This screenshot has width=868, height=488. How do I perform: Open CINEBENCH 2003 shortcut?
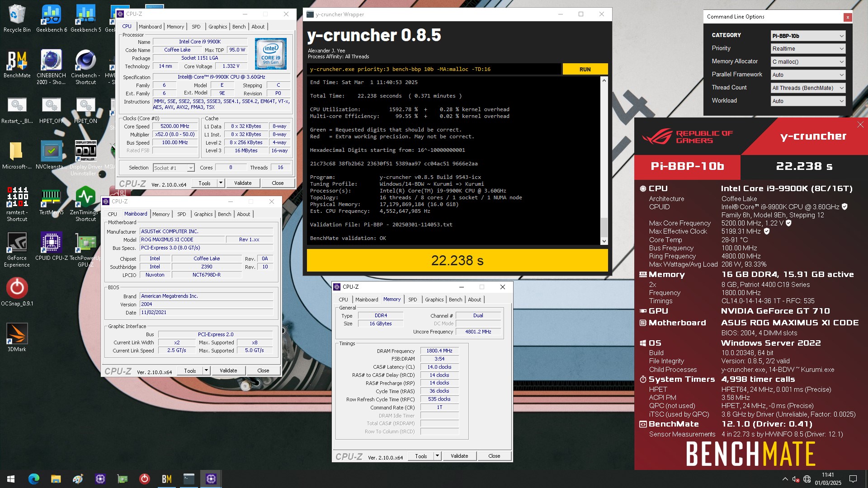(51, 67)
